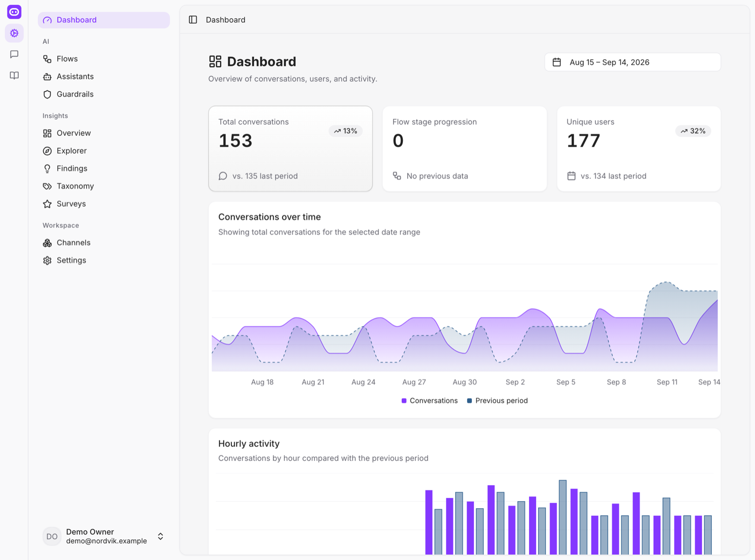
Task: Click the Sep 14 axis label
Action: pos(709,382)
